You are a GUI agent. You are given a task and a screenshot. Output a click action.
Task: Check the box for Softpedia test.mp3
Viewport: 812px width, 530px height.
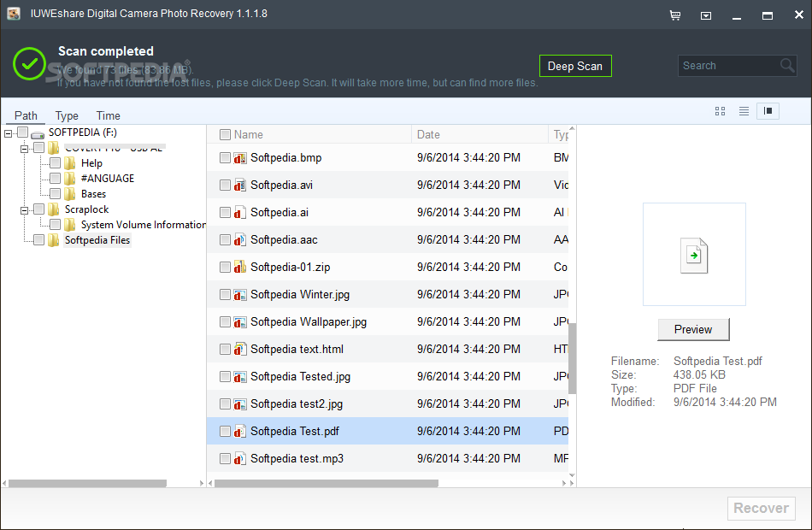point(225,458)
